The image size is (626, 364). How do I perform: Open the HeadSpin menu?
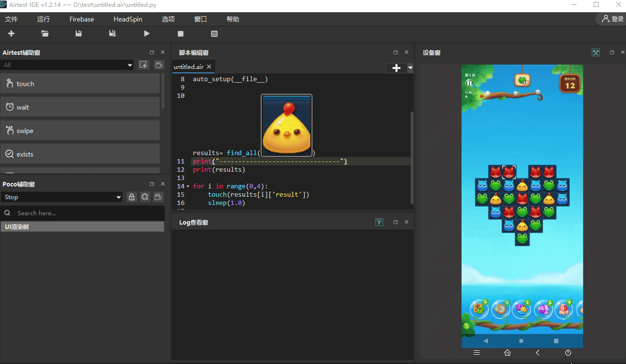[x=128, y=19]
